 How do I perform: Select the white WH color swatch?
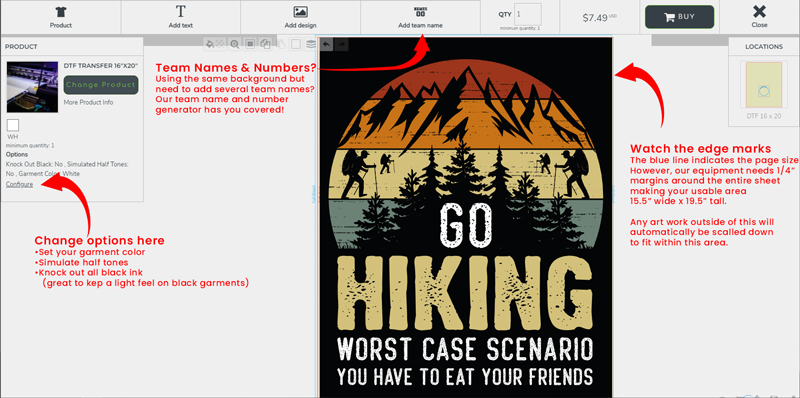pos(13,126)
